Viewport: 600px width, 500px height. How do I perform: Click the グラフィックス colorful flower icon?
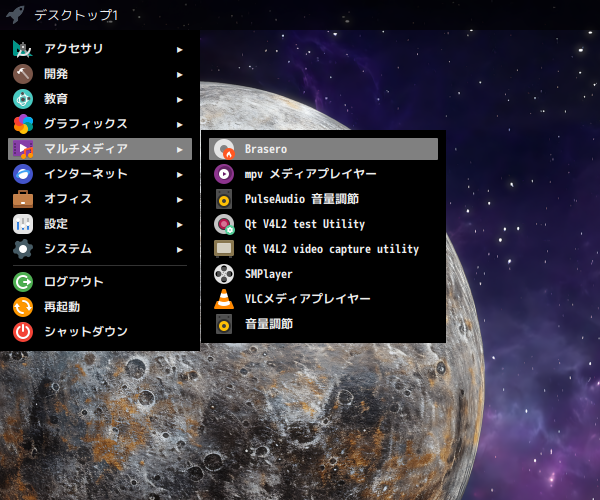pyautogui.click(x=23, y=124)
